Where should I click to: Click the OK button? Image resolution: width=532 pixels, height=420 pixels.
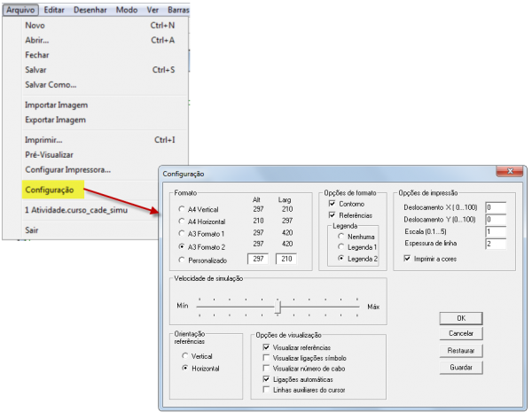click(460, 318)
